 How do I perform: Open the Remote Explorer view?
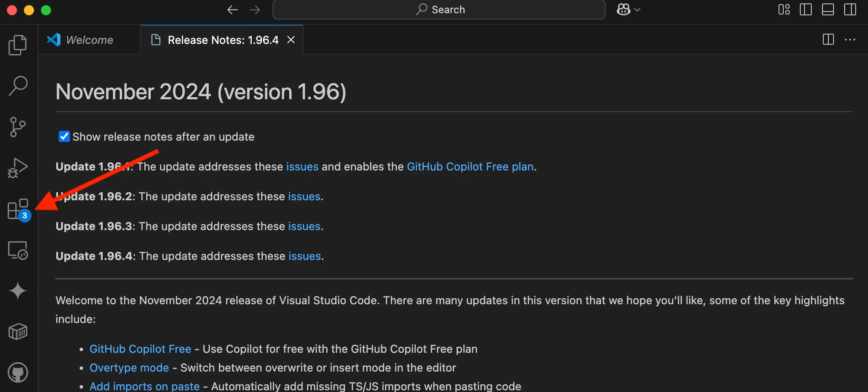[x=18, y=250]
